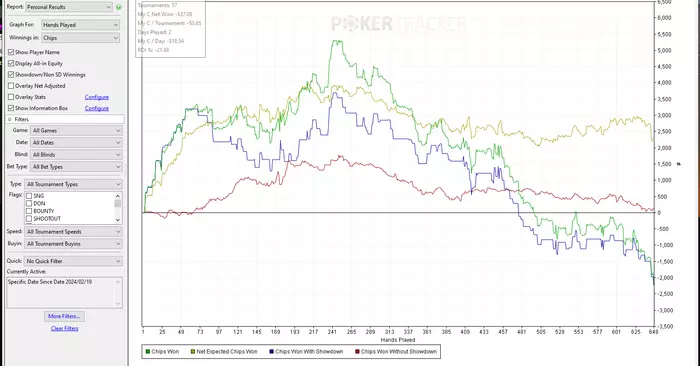Open the Winnings in dropdown (Chips)
The image size is (700, 366).
[x=80, y=38]
